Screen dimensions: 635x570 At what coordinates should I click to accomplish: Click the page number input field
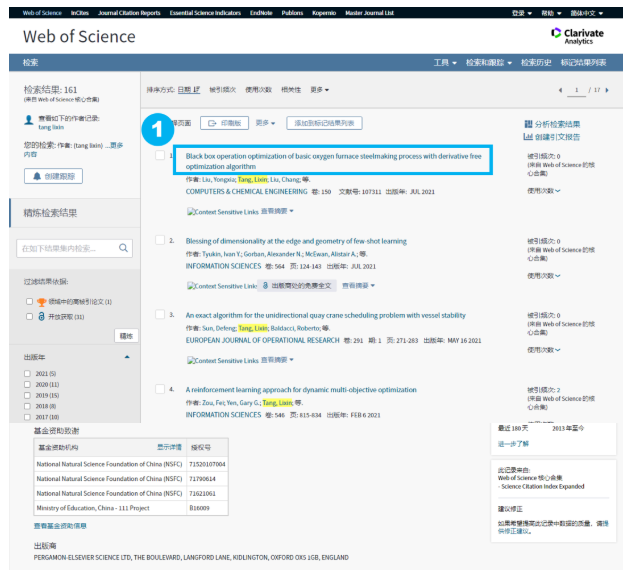(x=576, y=90)
